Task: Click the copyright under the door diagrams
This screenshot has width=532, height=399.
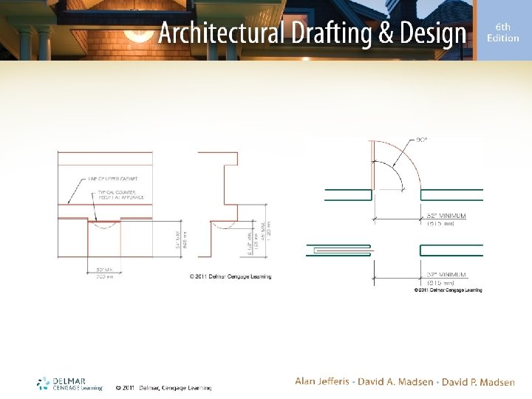Action: (x=448, y=290)
